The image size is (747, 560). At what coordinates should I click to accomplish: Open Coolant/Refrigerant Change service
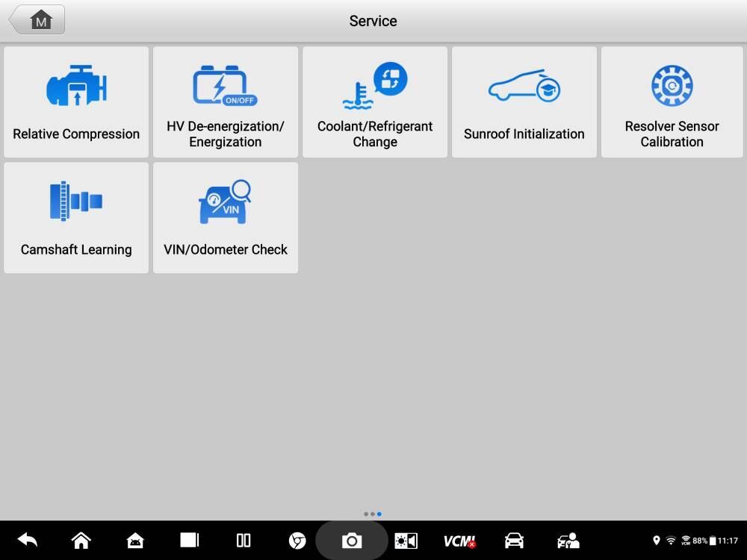tap(375, 102)
